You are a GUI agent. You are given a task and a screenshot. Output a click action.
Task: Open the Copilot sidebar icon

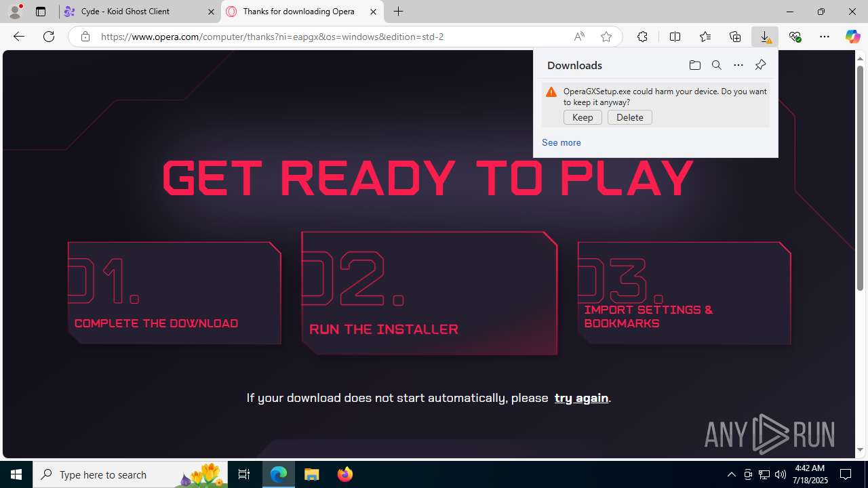pyautogui.click(x=852, y=37)
